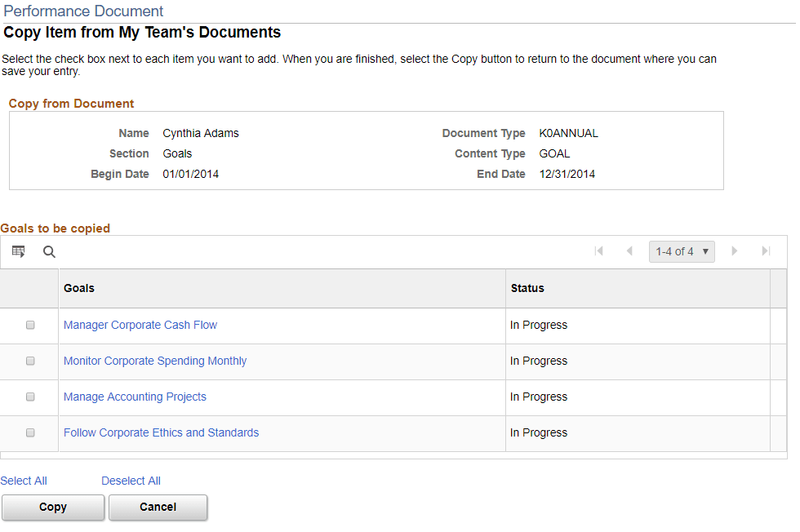Image resolution: width=800 pixels, height=532 pixels.
Task: Open the 1-4 of 4 row dropdown
Action: (x=682, y=251)
